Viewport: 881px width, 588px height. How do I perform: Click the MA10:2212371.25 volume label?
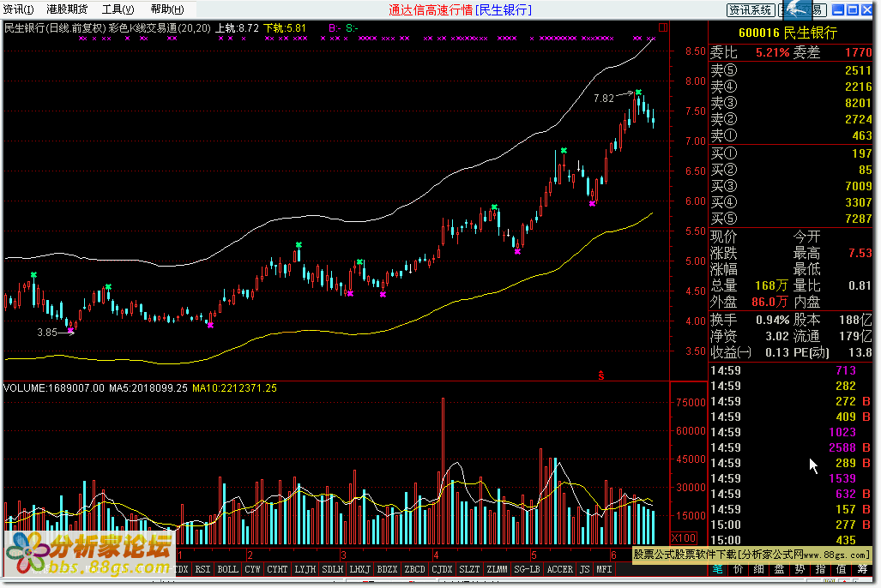tap(234, 388)
